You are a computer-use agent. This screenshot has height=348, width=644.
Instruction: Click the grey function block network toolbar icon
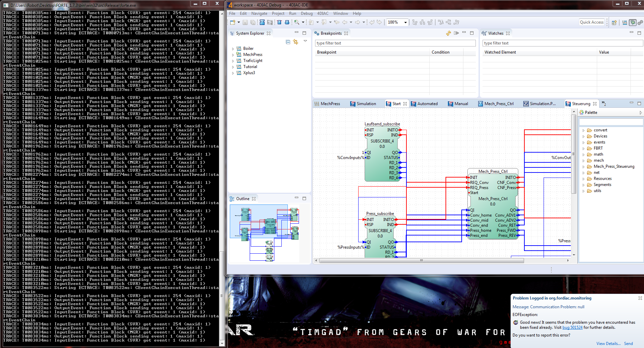pos(270,22)
